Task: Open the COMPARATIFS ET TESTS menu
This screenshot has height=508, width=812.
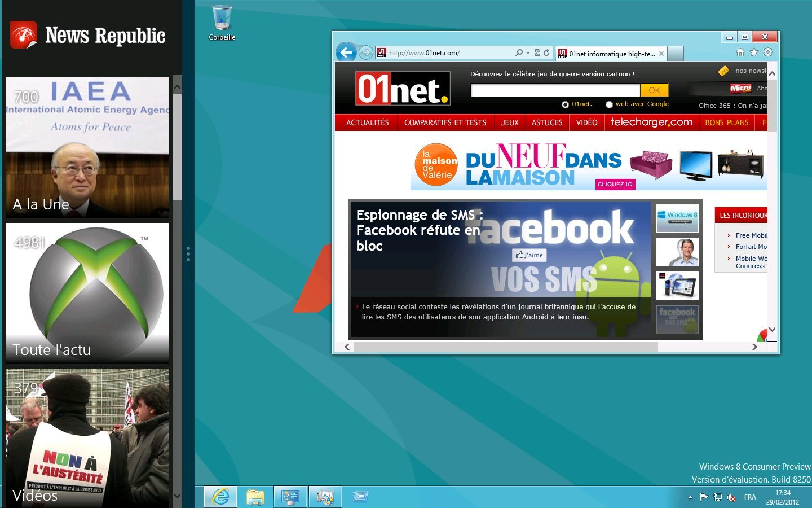Action: click(445, 122)
